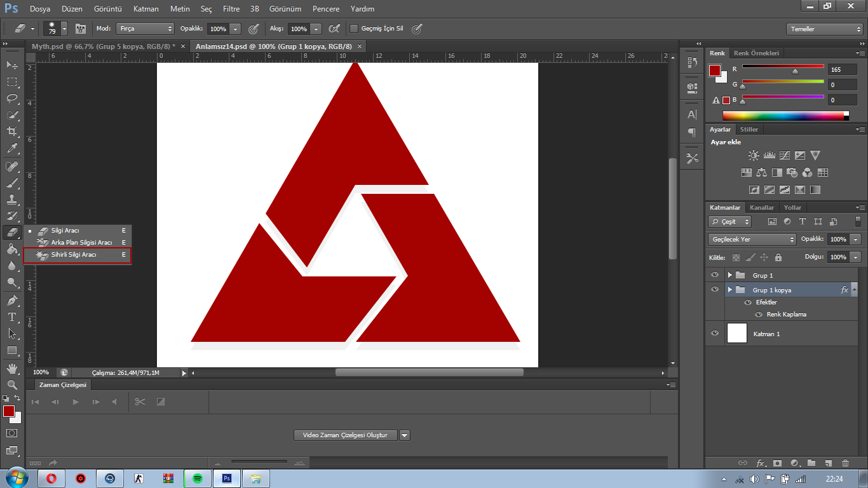The width and height of the screenshot is (868, 488).
Task: Choose Arka Plan Silgisi Aracı
Action: [78, 242]
